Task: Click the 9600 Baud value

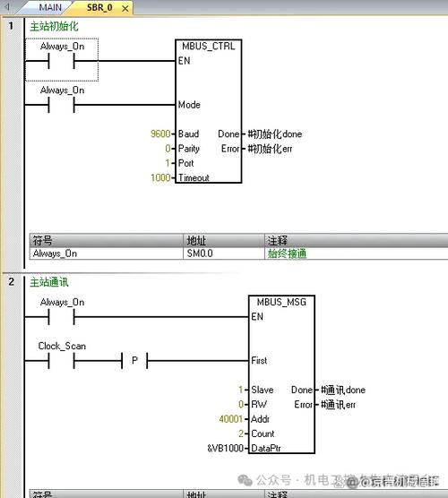Action: tap(160, 133)
